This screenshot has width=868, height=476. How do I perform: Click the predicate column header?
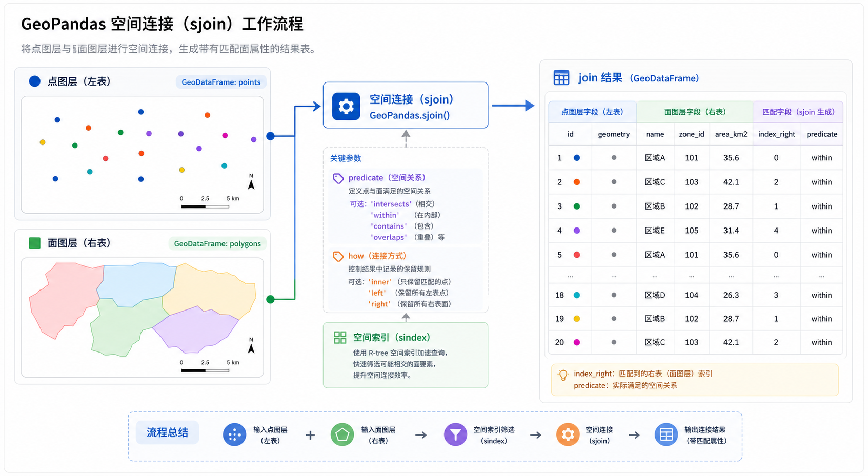pos(822,134)
